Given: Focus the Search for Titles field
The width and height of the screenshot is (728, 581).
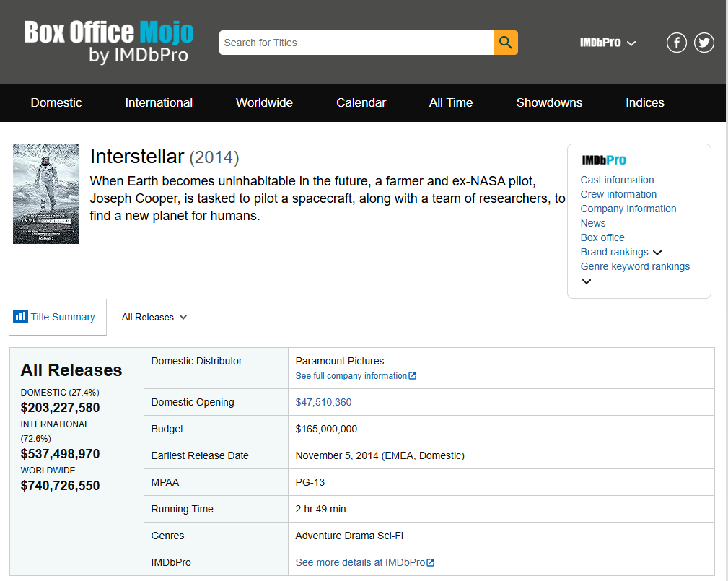Looking at the screenshot, I should [356, 43].
